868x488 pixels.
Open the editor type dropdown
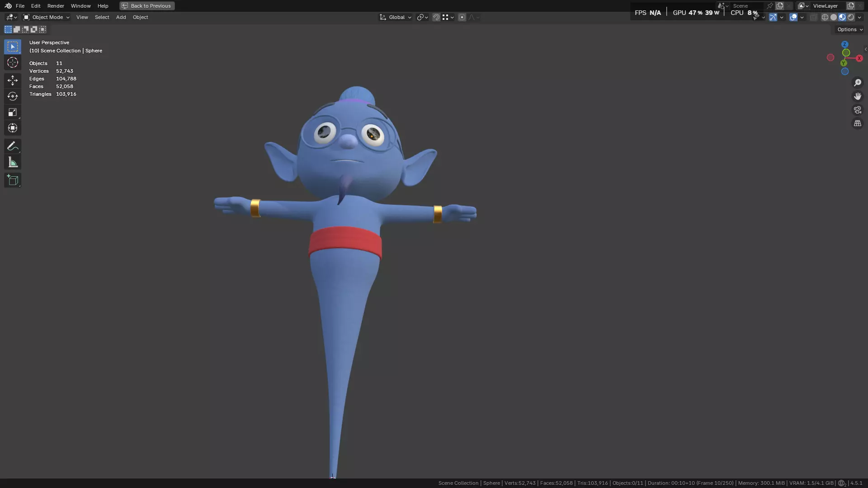pyautogui.click(x=11, y=17)
